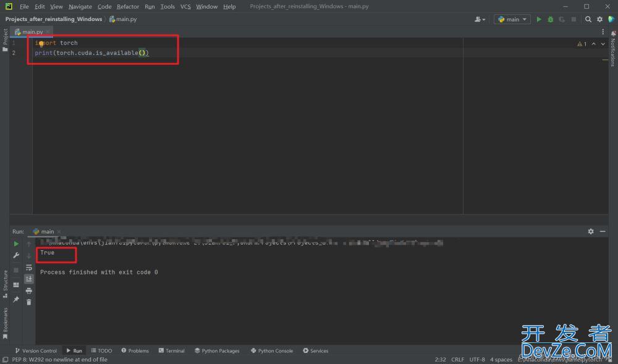Viewport: 618px width, 364px height.
Task: Open the Navigate menu
Action: click(x=80, y=6)
